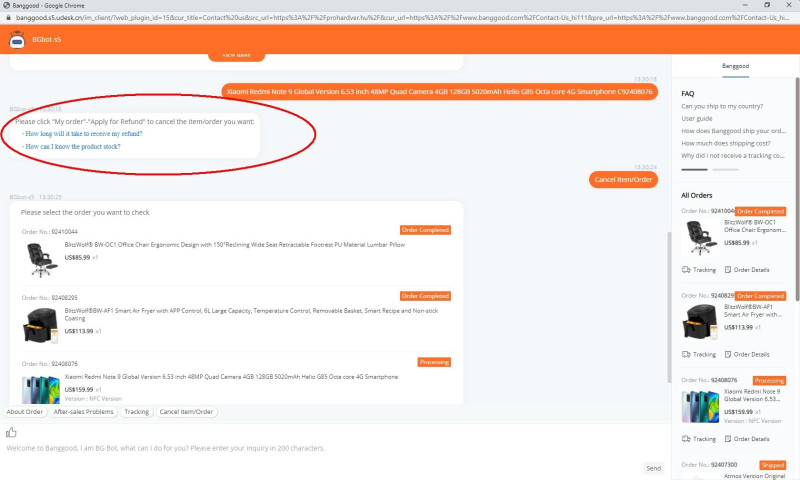Click Tracking truck icon for Redmi Note 9 order
Screen dimensions: 800x480
click(686, 439)
